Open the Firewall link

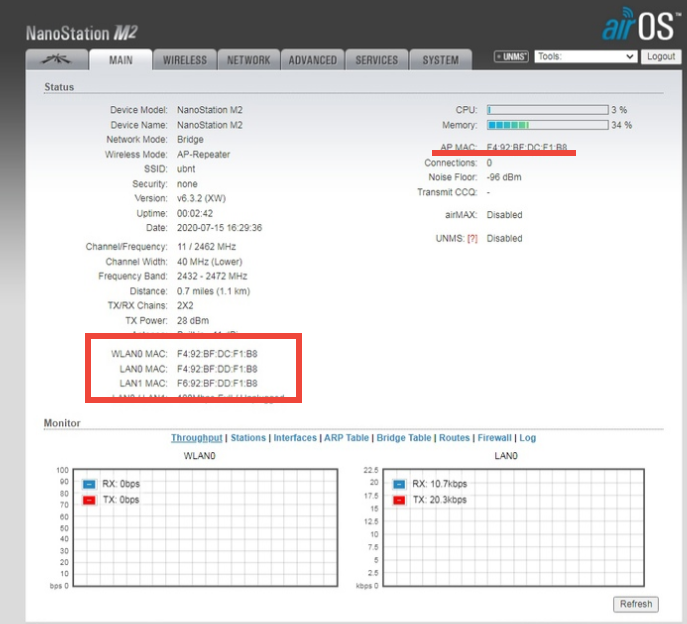494,438
